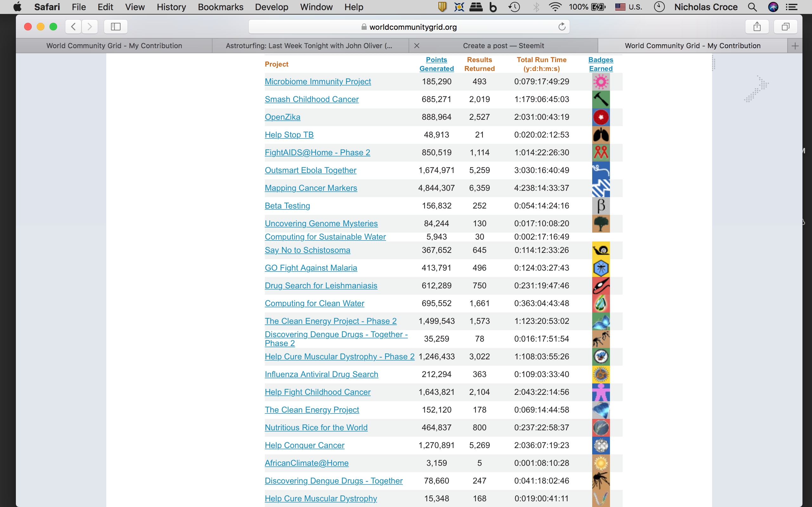Open Spotlight search in the menu bar
The image size is (812, 507).
[x=752, y=7]
